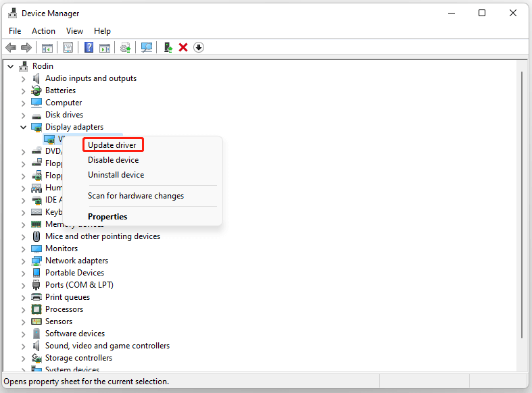Click the Print queues printer icon
This screenshot has height=393, width=532.
37,297
